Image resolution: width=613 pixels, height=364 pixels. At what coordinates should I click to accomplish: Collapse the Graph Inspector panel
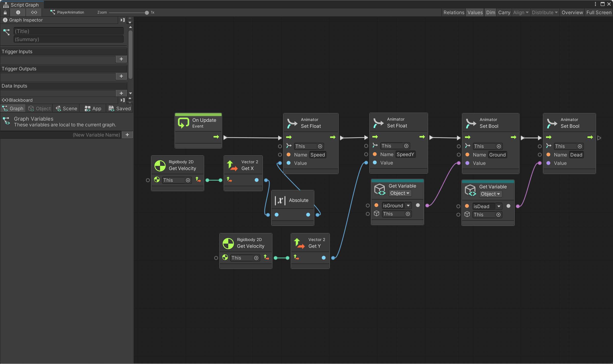pos(123,20)
